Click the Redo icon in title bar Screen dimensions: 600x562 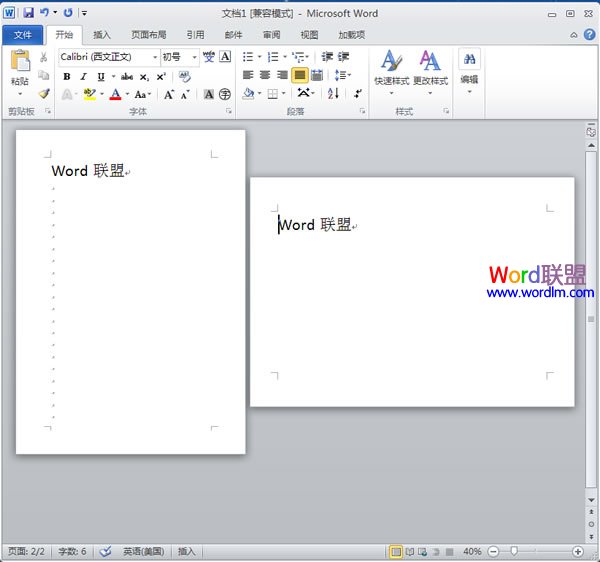pos(68,13)
